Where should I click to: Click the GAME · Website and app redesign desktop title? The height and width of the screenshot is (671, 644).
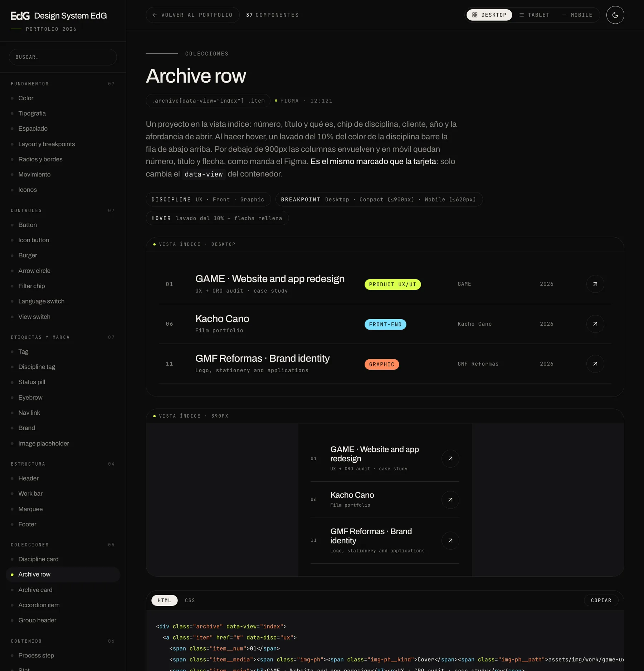coord(270,279)
